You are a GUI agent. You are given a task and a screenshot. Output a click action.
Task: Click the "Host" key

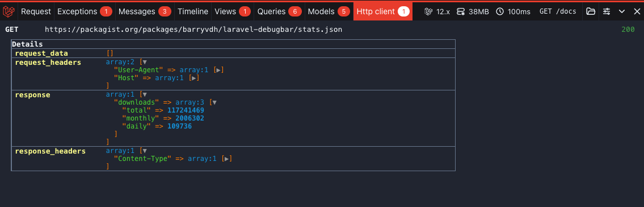126,78
